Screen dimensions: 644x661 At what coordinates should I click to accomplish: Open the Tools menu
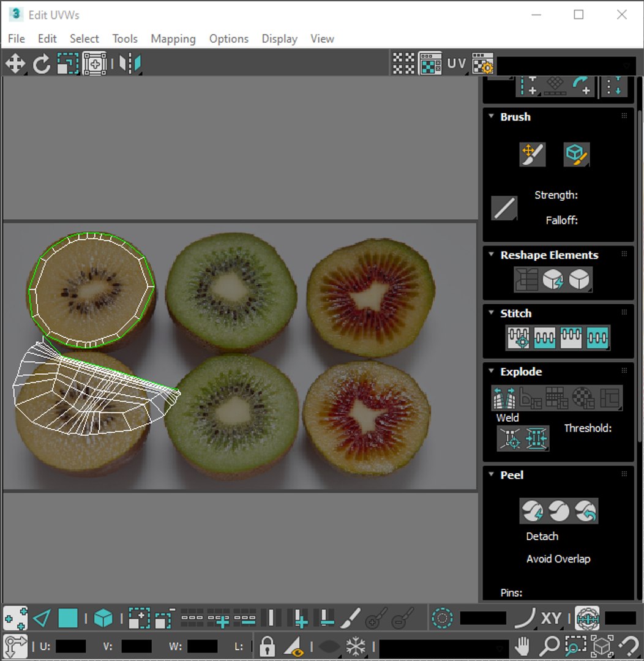(125, 39)
